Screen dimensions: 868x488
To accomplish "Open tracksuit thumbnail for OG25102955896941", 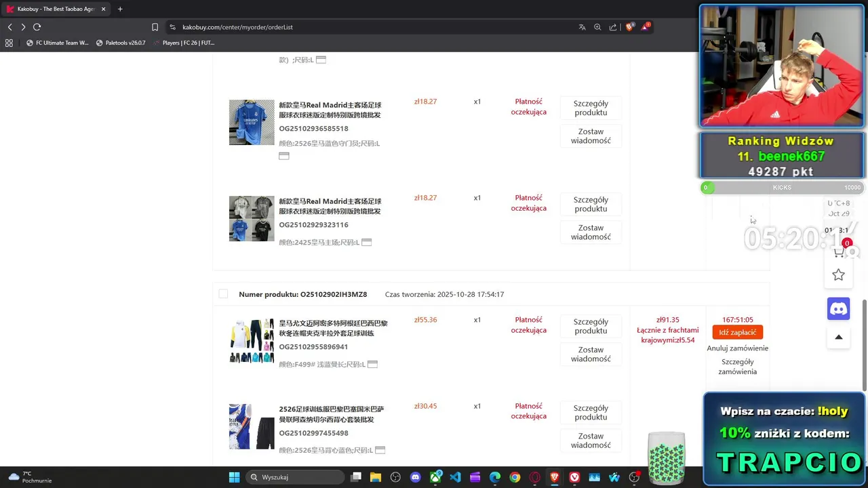I will point(252,341).
